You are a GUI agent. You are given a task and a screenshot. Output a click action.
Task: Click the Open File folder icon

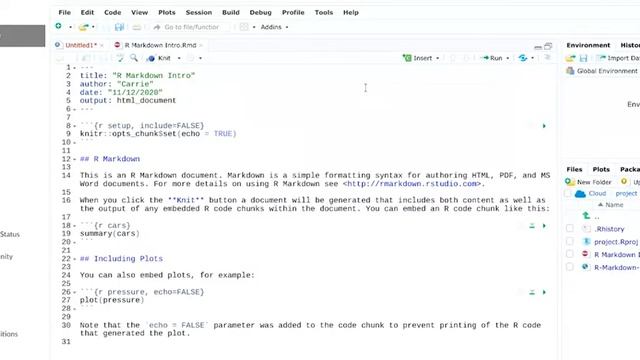pyautogui.click(x=83, y=27)
